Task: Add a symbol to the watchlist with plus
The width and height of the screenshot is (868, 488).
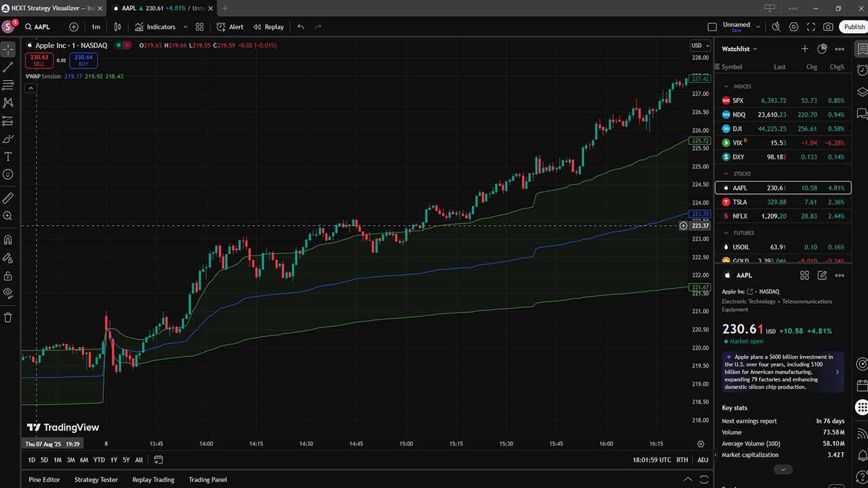Action: pyautogui.click(x=805, y=49)
